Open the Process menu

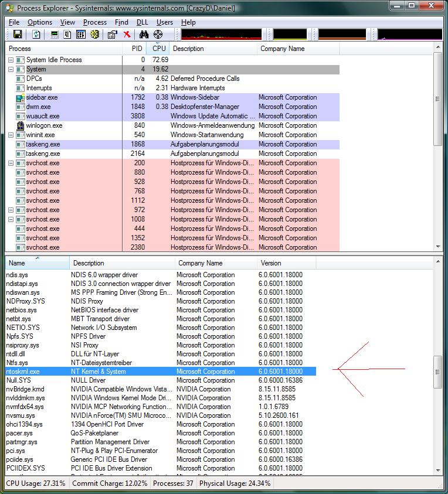(x=95, y=22)
